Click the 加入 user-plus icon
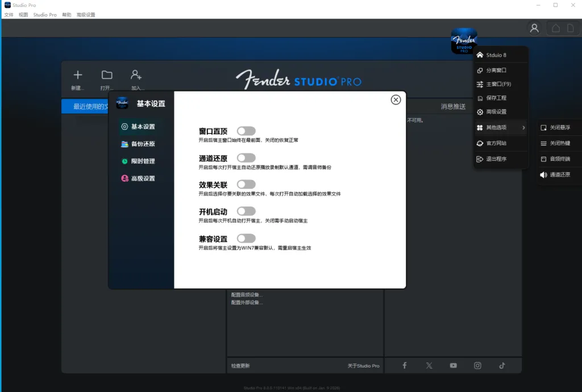This screenshot has height=392, width=582. point(136,75)
